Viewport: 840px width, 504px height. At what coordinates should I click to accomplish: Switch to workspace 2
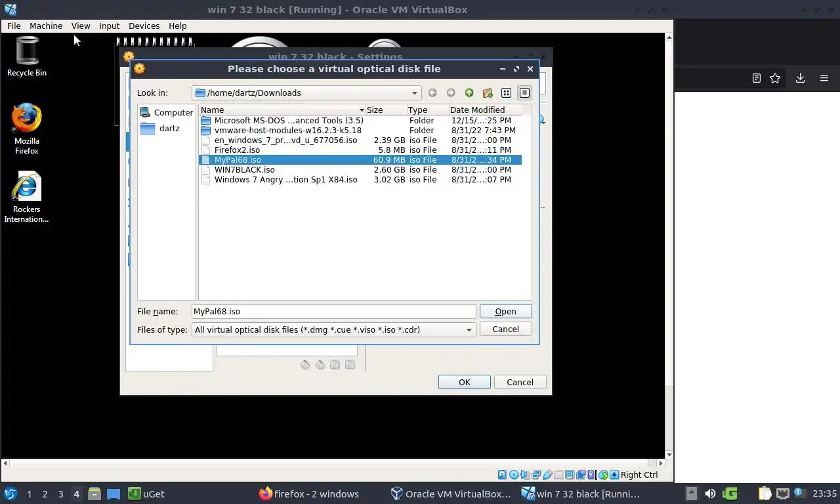pyautogui.click(x=45, y=494)
